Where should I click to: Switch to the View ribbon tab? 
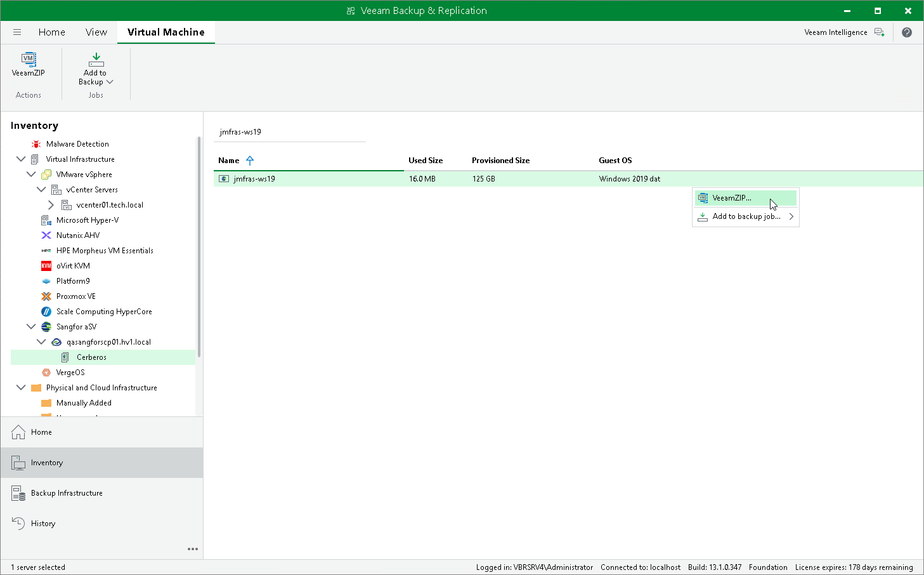click(x=96, y=32)
